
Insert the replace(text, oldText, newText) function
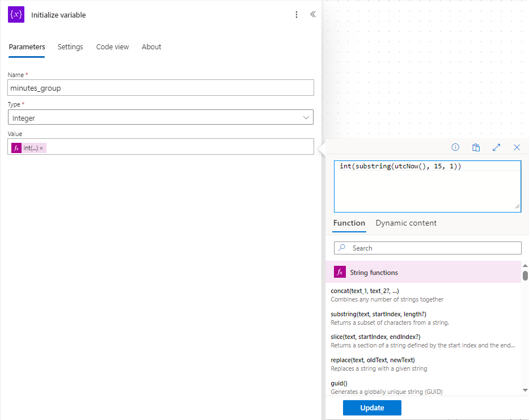point(373,360)
